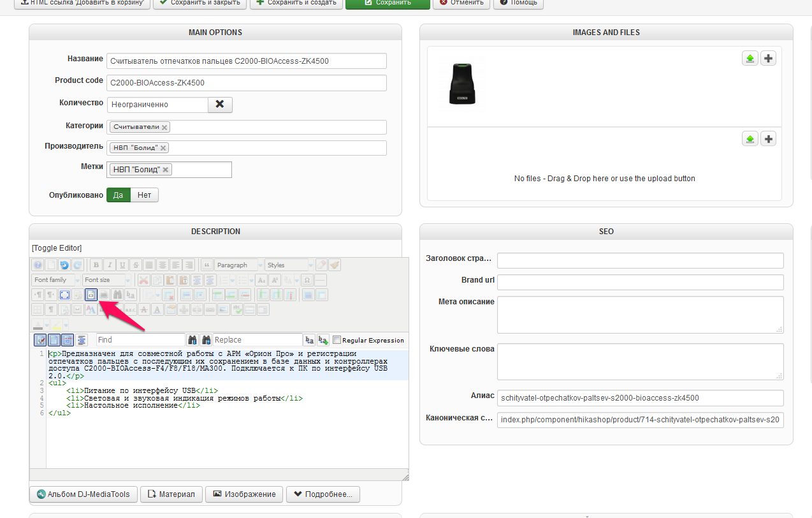Focus the Название input field
The height and width of the screenshot is (518, 812).
pyautogui.click(x=247, y=61)
